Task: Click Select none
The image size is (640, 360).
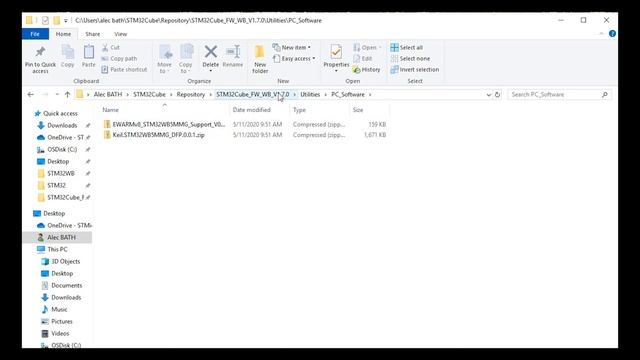Action: tap(410, 59)
